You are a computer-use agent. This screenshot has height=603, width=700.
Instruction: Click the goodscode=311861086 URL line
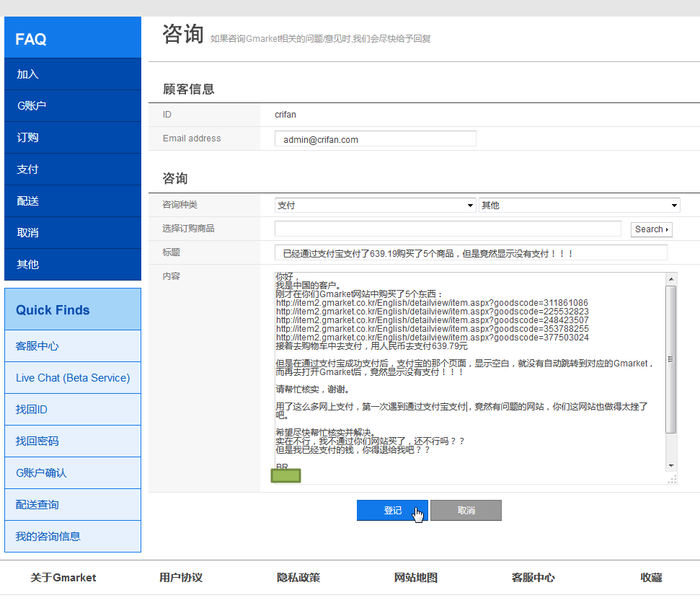pos(432,303)
